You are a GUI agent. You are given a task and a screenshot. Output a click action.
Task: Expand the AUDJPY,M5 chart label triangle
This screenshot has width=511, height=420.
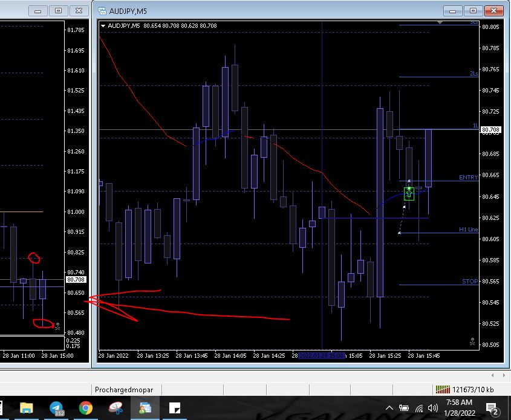coord(103,26)
